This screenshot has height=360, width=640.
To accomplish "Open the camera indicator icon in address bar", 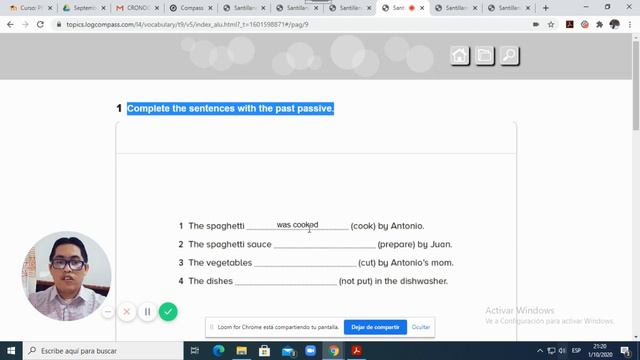I will click(x=536, y=24).
